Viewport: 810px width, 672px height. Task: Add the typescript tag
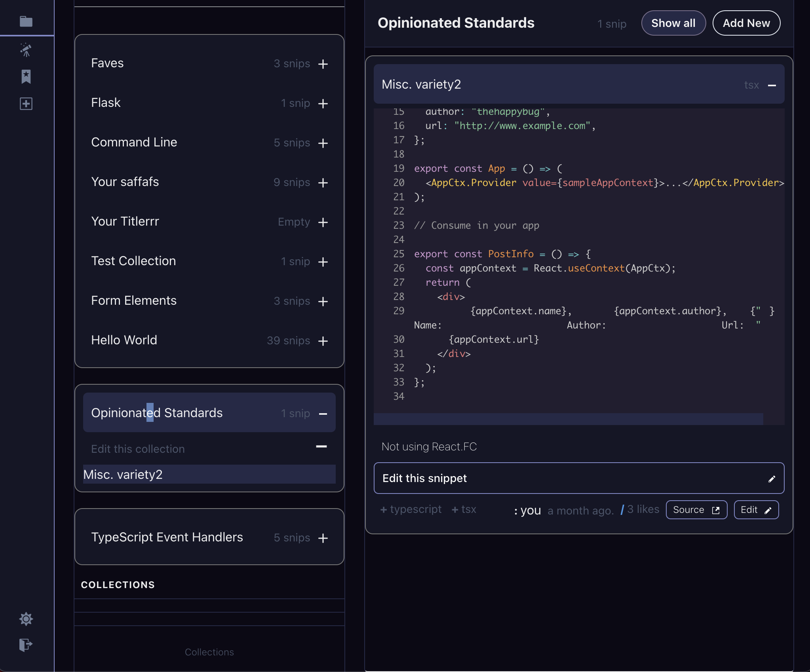pyautogui.click(x=411, y=509)
